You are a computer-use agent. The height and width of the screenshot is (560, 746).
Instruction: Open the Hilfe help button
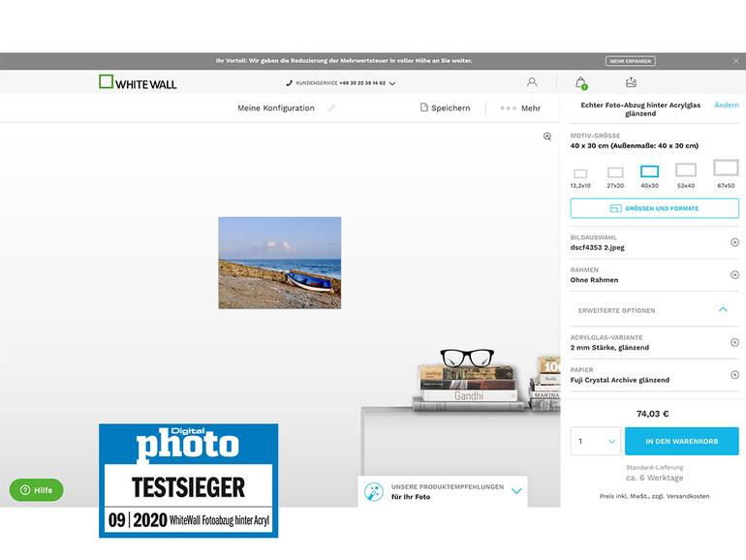click(x=36, y=490)
